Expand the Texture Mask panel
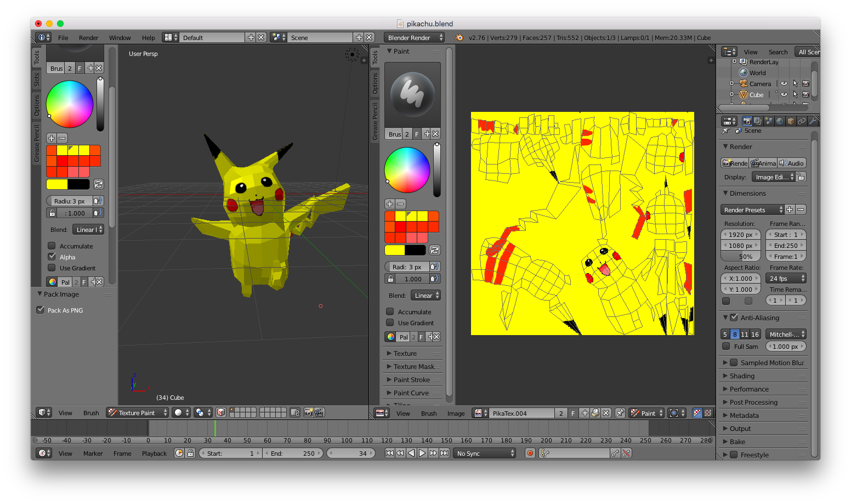 point(413,366)
